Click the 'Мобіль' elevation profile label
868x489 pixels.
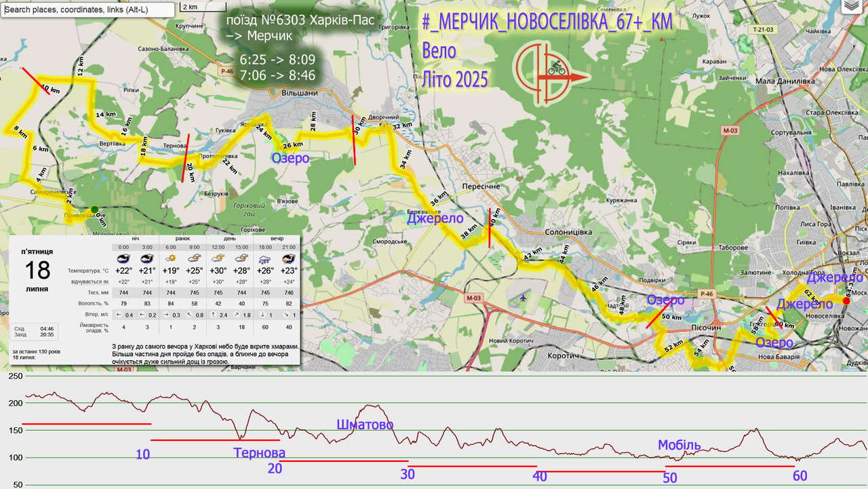point(679,445)
